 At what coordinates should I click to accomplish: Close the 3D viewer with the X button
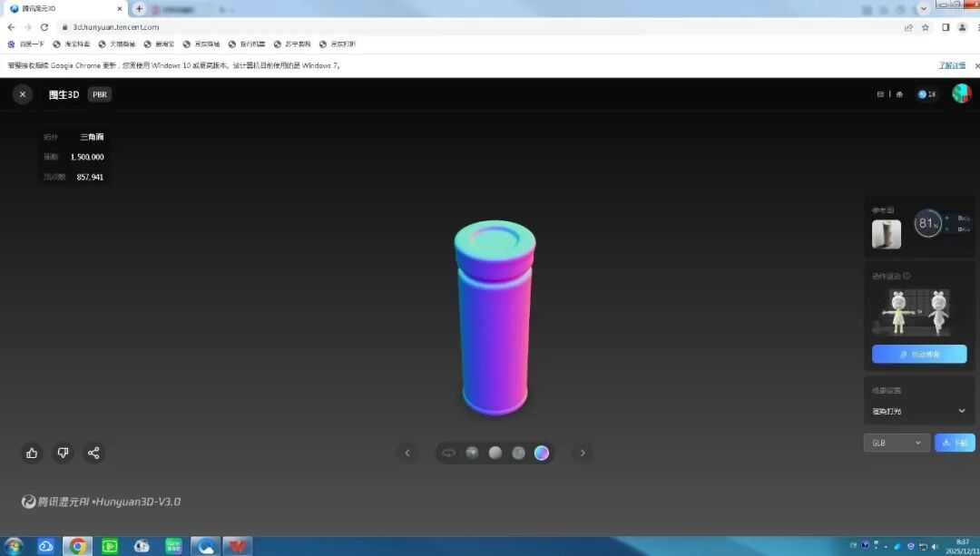click(23, 94)
